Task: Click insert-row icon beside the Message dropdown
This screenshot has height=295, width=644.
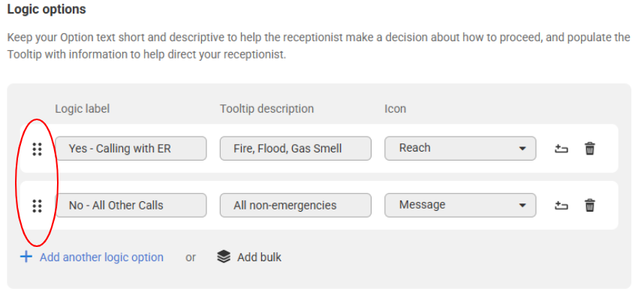Action: 561,205
